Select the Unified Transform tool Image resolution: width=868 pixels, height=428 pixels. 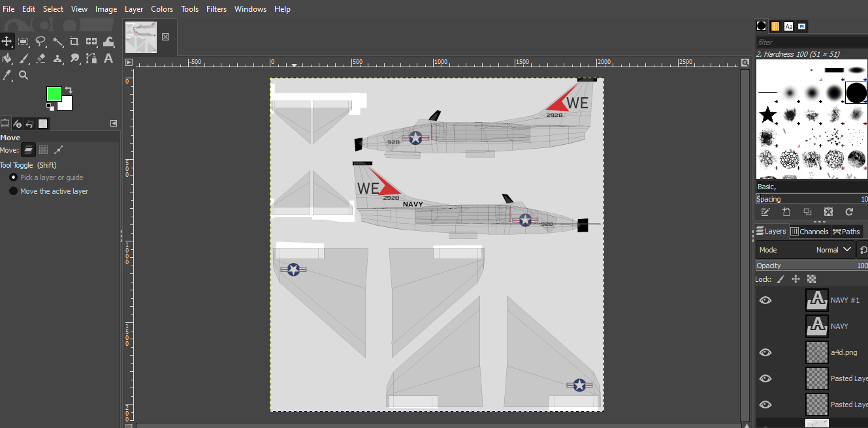(x=91, y=41)
